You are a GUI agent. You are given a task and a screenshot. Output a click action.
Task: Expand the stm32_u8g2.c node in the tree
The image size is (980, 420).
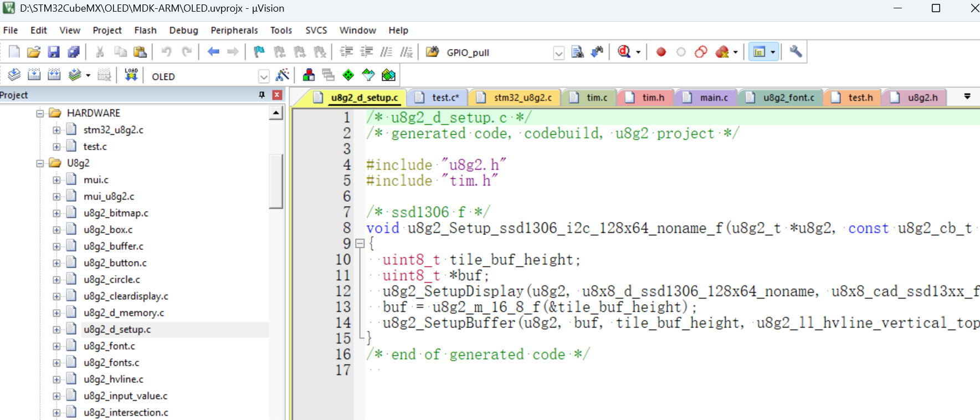tap(57, 130)
